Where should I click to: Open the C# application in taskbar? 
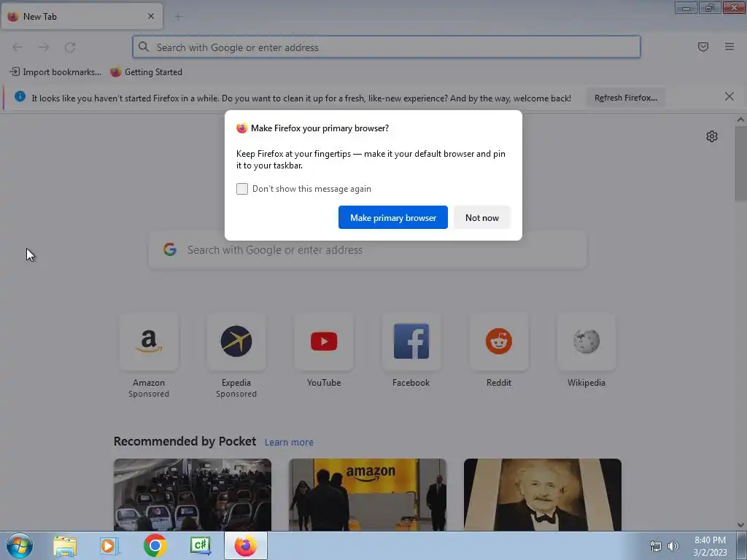(200, 545)
